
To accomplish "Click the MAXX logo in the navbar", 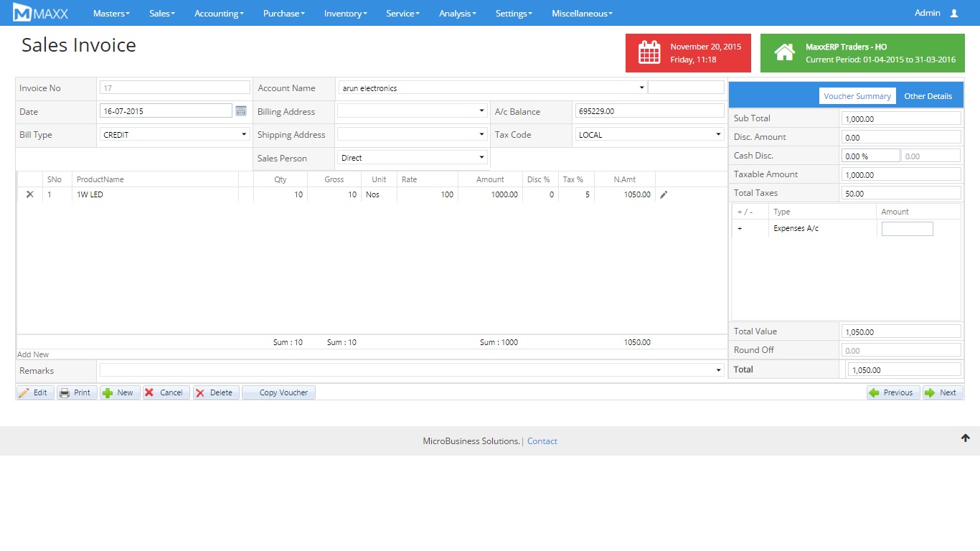I will click(x=41, y=13).
